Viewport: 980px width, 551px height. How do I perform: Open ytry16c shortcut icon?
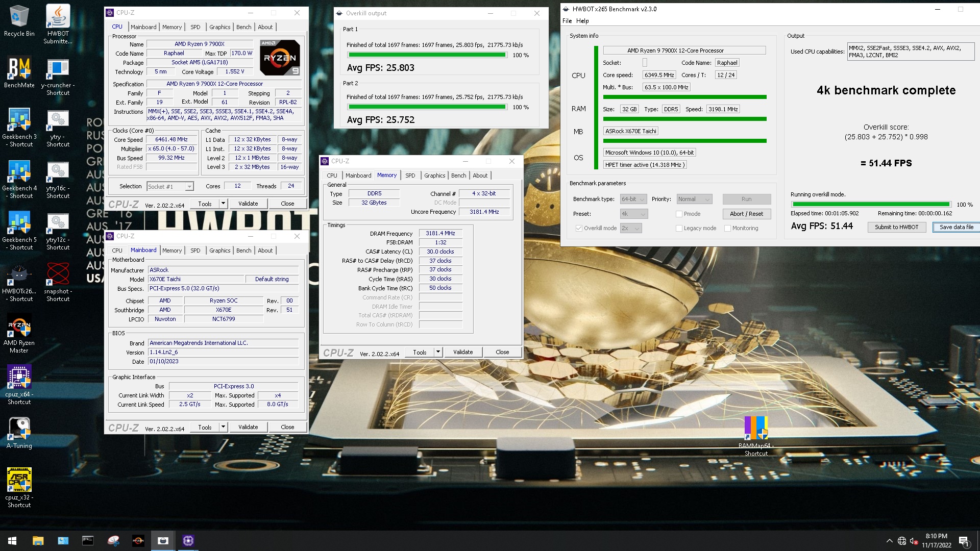pyautogui.click(x=58, y=179)
